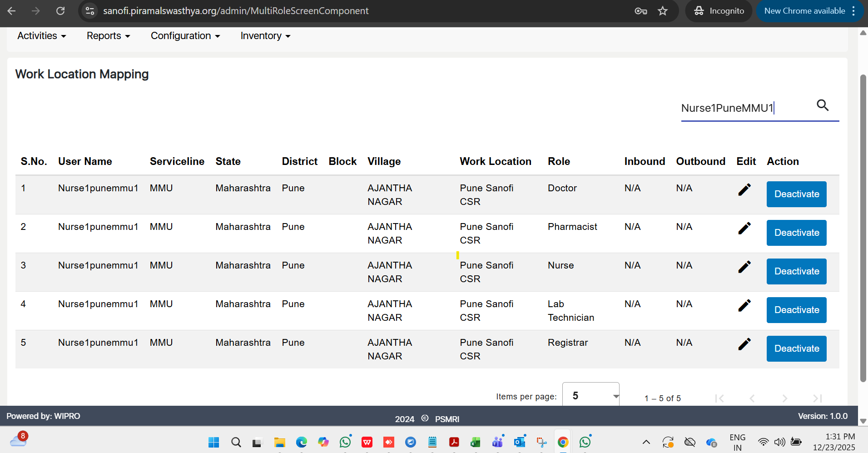Click pencil icon for Nurse role
The width and height of the screenshot is (868, 453).
pyautogui.click(x=744, y=267)
